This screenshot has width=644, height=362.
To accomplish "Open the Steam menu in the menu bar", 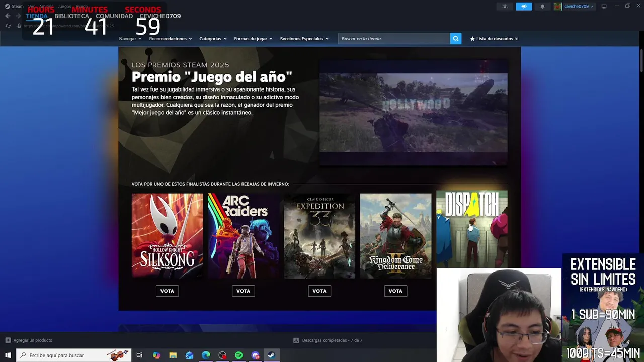I will tap(18, 6).
